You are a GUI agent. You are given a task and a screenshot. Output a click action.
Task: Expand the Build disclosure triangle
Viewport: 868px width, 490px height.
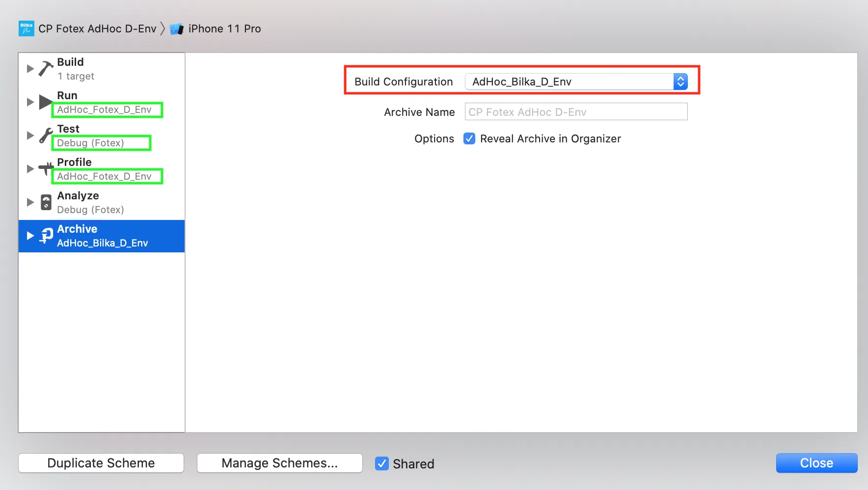[x=30, y=68]
